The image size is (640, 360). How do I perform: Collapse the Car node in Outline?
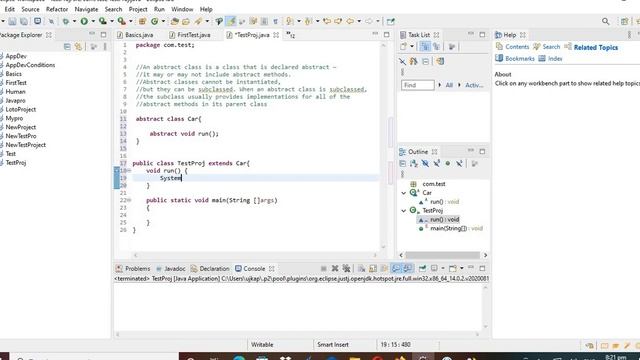coord(404,193)
